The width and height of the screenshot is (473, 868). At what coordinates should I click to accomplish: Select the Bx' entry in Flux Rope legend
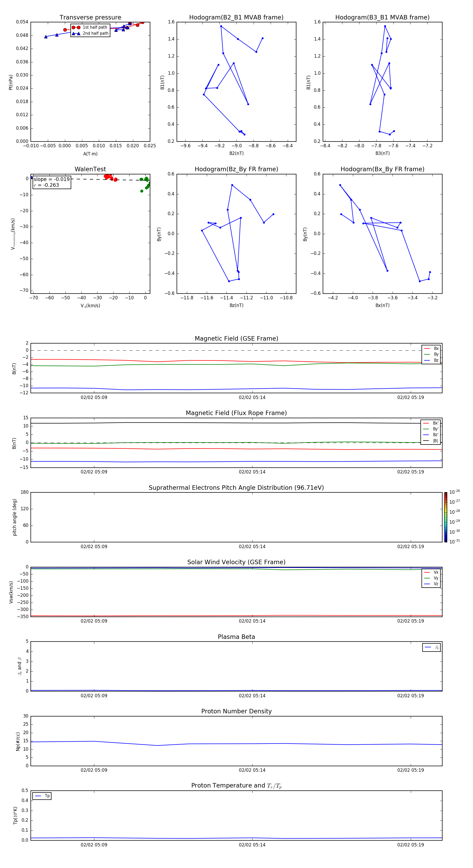[x=431, y=423]
